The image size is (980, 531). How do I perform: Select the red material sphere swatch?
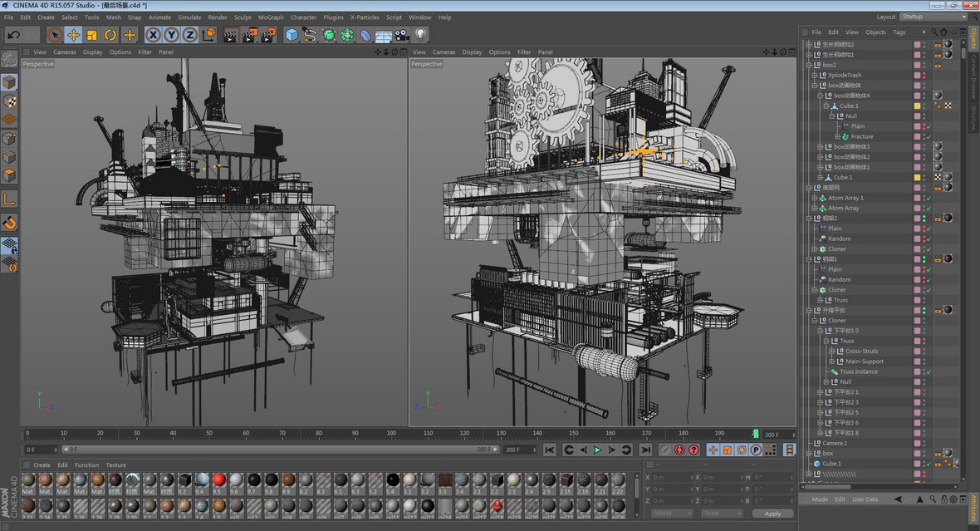pos(218,480)
